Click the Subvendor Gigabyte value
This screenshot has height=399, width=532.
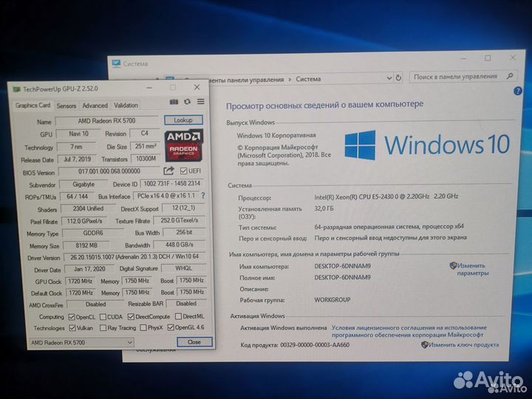pos(83,184)
